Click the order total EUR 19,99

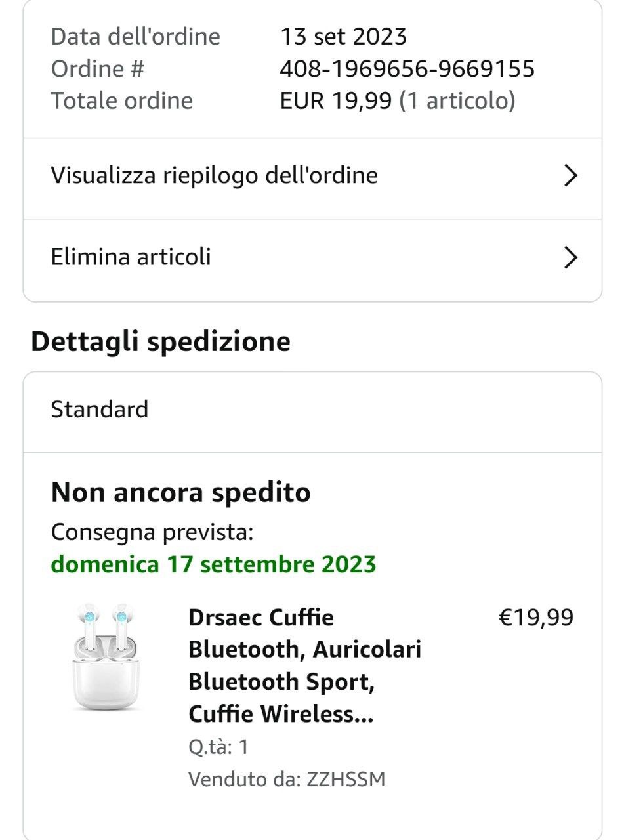pos(336,101)
